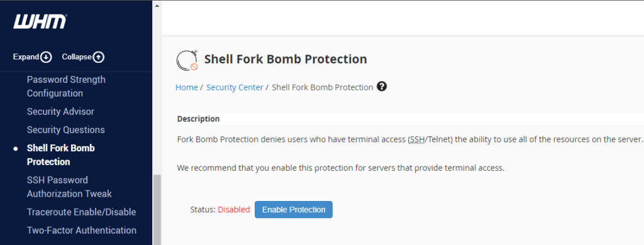The image size is (644, 245).
Task: Click the fork bomb page icon
Action: (187, 60)
